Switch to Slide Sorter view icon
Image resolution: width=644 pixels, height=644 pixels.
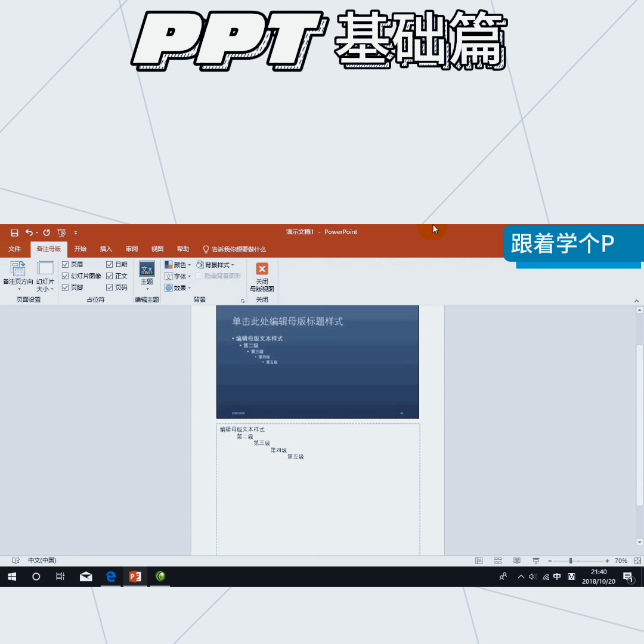coord(498,561)
